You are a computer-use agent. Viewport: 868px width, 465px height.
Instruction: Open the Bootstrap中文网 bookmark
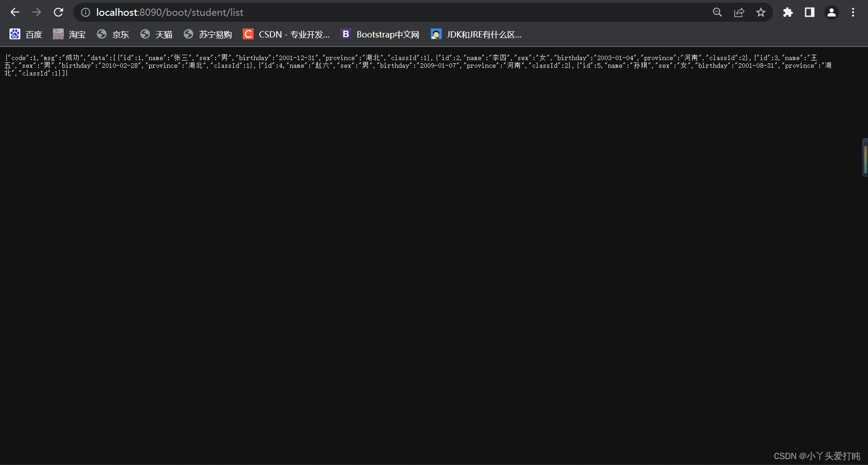(380, 34)
